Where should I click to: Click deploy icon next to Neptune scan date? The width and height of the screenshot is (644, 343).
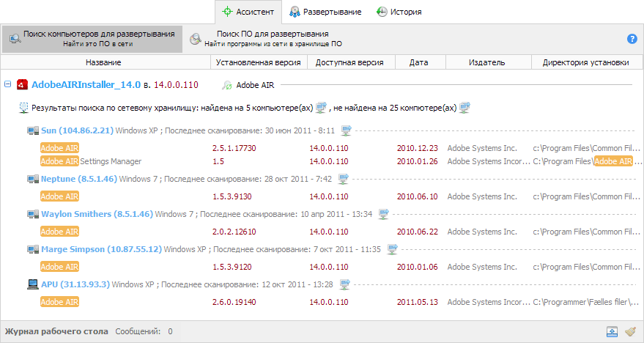pos(344,179)
